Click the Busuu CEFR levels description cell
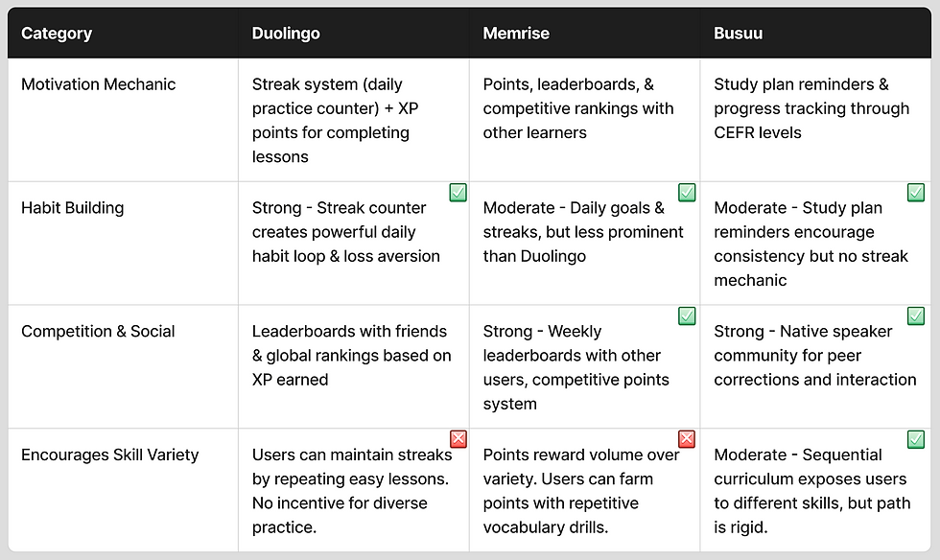 (815, 120)
